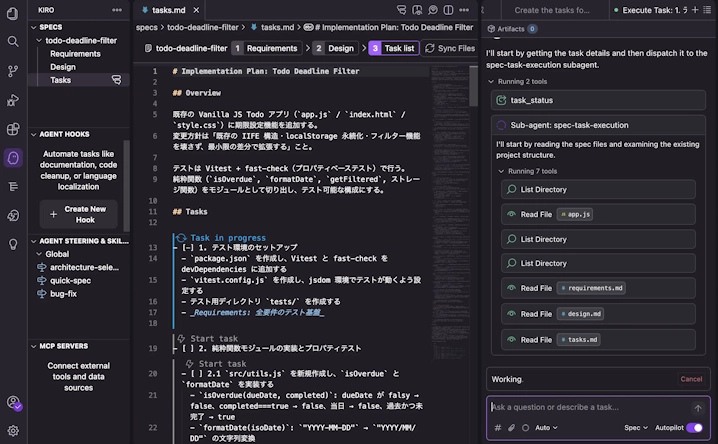Close the tasks.md editor tab
718x444 pixels.
coord(196,10)
